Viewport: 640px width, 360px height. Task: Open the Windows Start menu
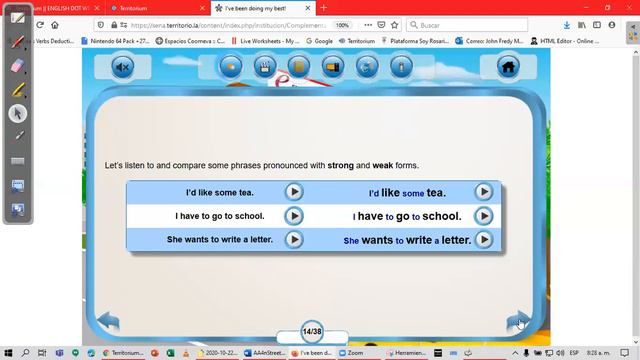pyautogui.click(x=8, y=353)
